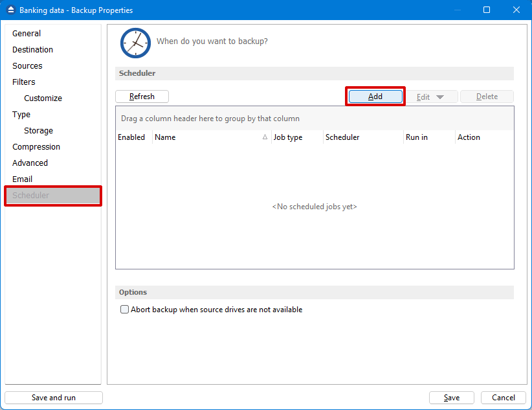Select the Sources section
Screen dimensions: 532x410
pos(27,65)
